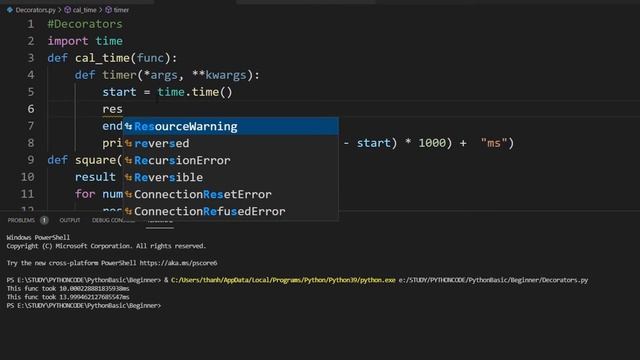Choose the reversed autocomplete suggestion
The height and width of the screenshot is (360, 640).
coord(231,143)
